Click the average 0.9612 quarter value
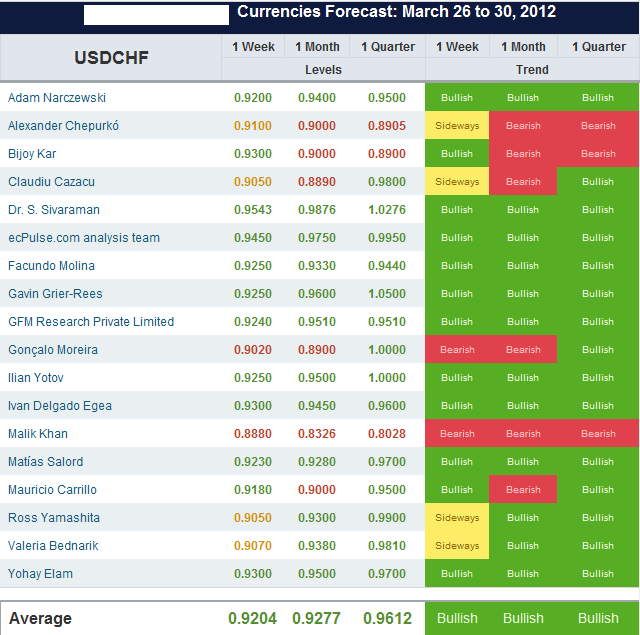640x635 pixels. tap(387, 618)
